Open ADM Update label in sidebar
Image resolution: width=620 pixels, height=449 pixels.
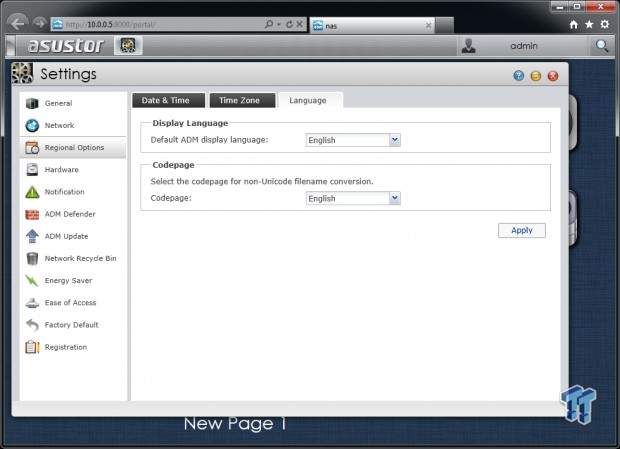point(66,236)
